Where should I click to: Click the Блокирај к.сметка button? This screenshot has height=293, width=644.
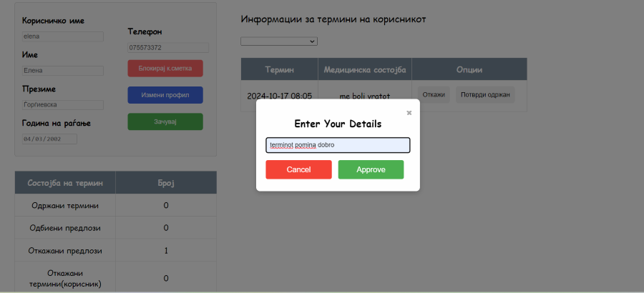point(165,69)
